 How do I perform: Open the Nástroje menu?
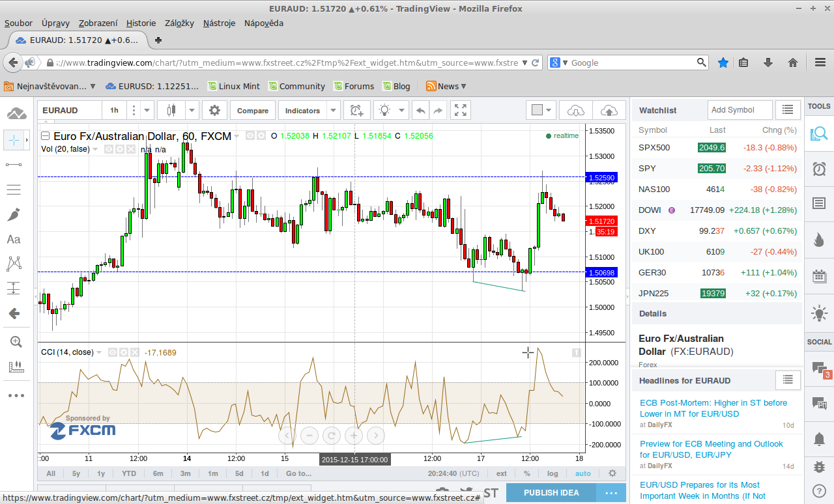[220, 23]
